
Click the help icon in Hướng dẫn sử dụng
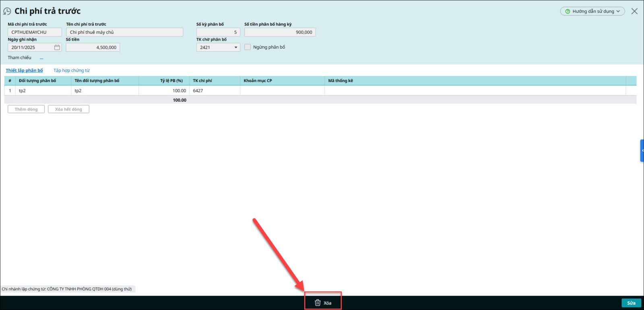(568, 11)
